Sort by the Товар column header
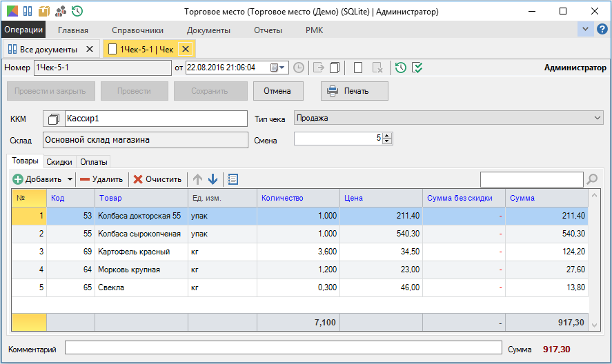 [141, 198]
